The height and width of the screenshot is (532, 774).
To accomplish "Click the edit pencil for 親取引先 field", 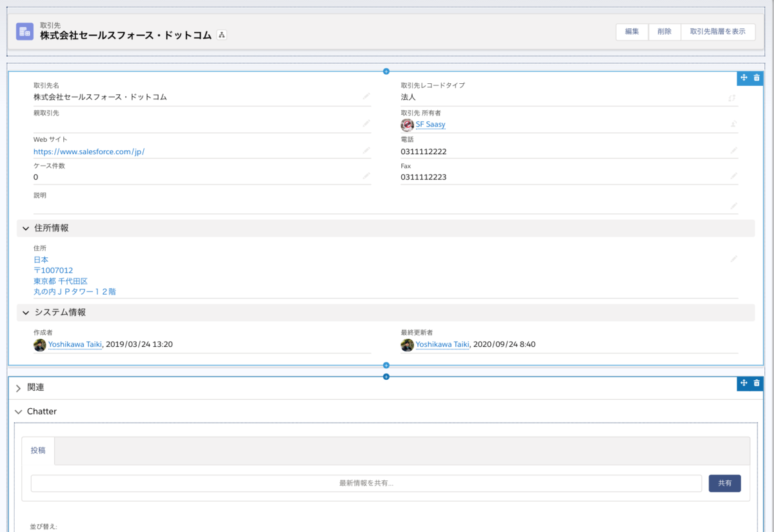I will coord(366,123).
